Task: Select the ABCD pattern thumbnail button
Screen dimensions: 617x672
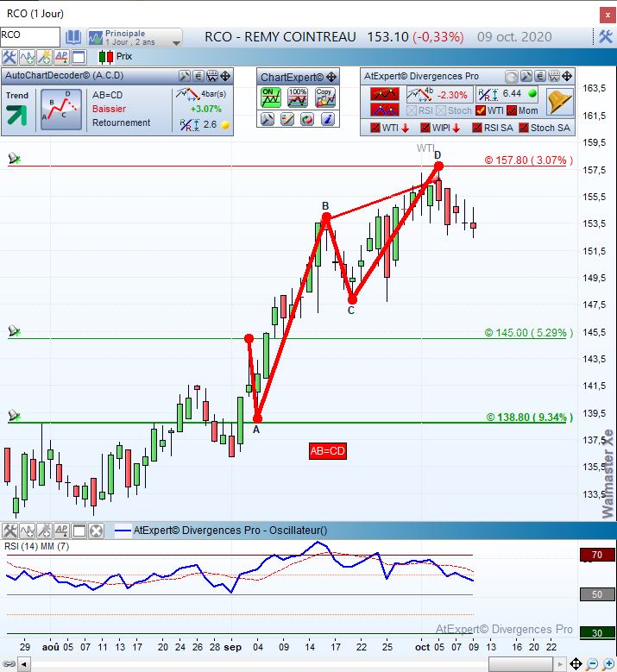Action: (61, 110)
